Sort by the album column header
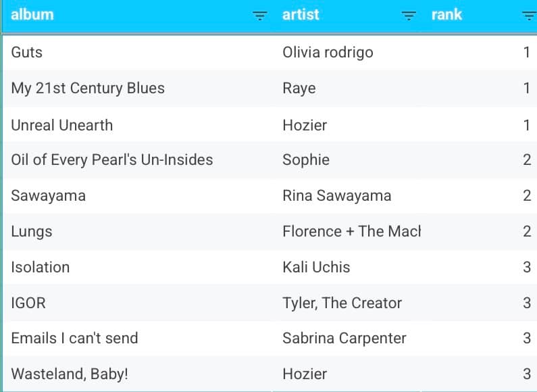537x392 pixels. tap(32, 15)
